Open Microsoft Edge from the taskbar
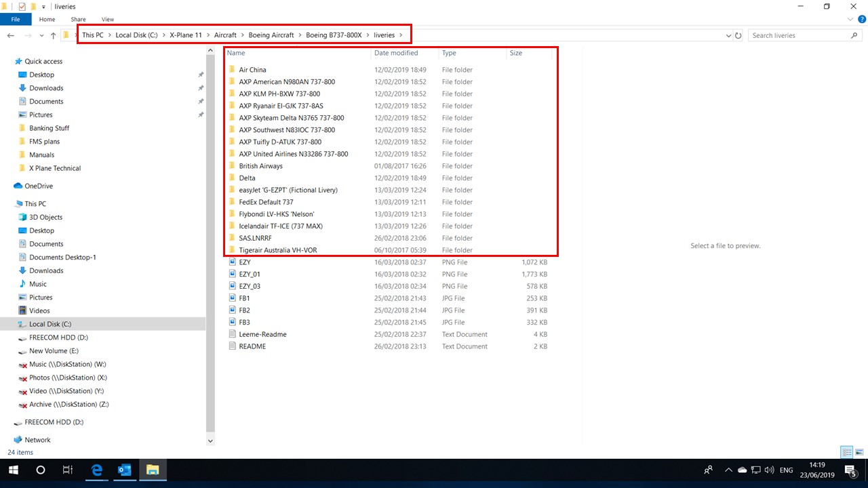 [x=97, y=470]
